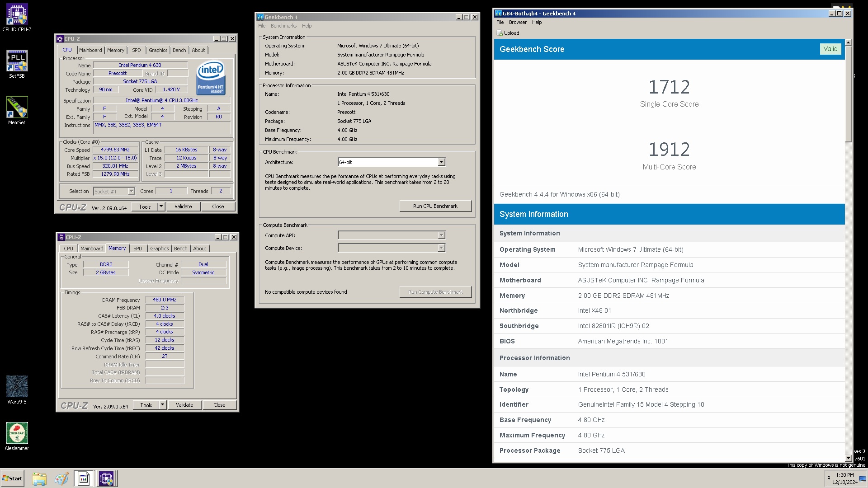The width and height of the screenshot is (868, 488).
Task: Open the CPUID CPU-Z desktop icon
Action: [x=17, y=17]
